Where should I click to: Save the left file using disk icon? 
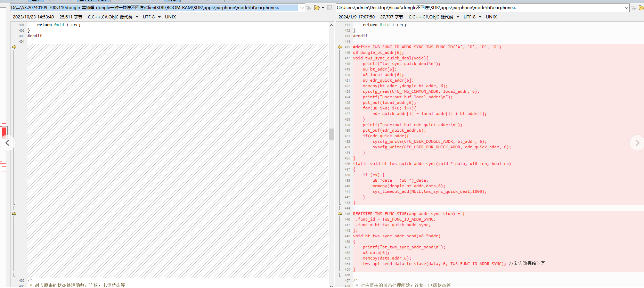[x=329, y=8]
